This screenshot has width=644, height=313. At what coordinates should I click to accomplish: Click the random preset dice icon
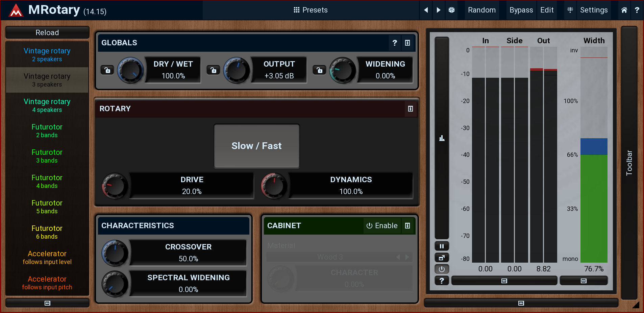tap(451, 10)
